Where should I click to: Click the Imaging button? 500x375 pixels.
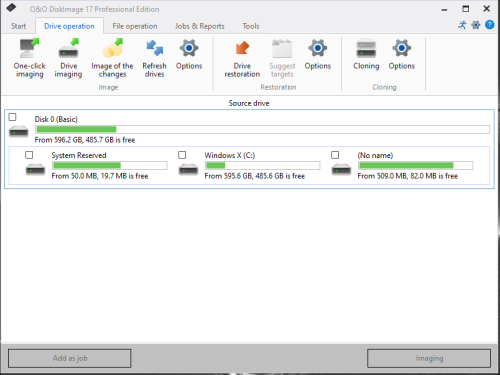tap(429, 358)
